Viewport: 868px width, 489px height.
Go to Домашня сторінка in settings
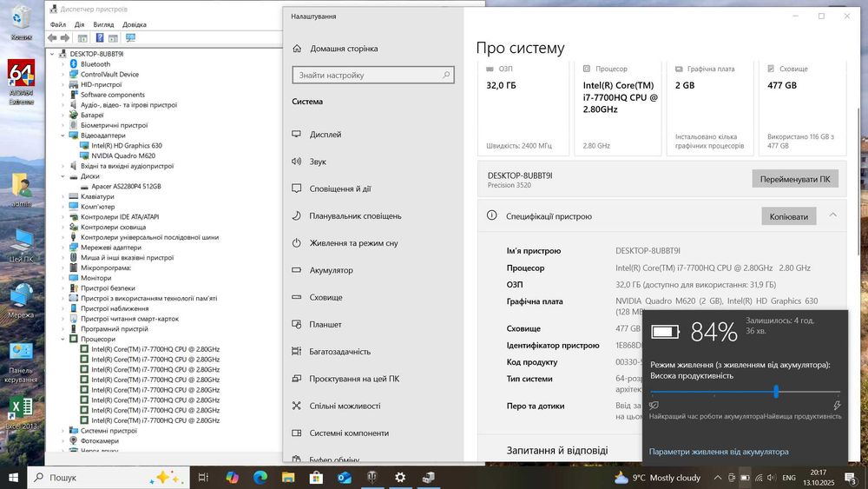click(x=344, y=48)
